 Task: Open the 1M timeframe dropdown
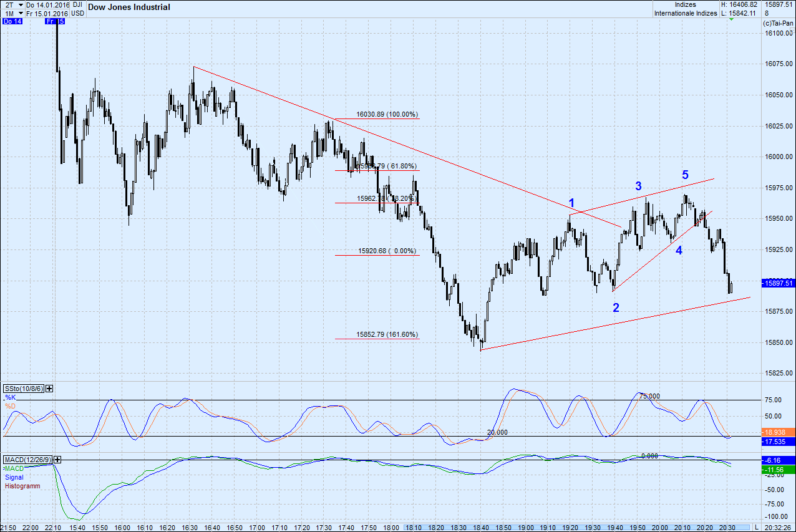point(21,12)
